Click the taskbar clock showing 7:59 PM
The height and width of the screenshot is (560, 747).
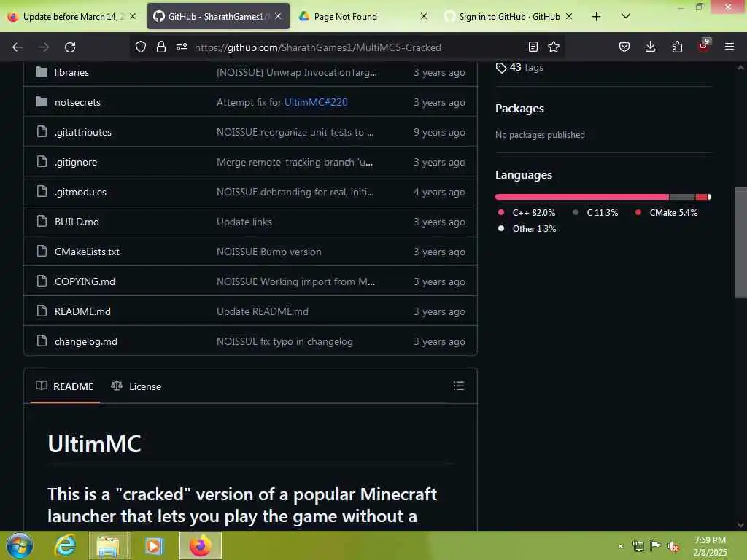coord(710,545)
